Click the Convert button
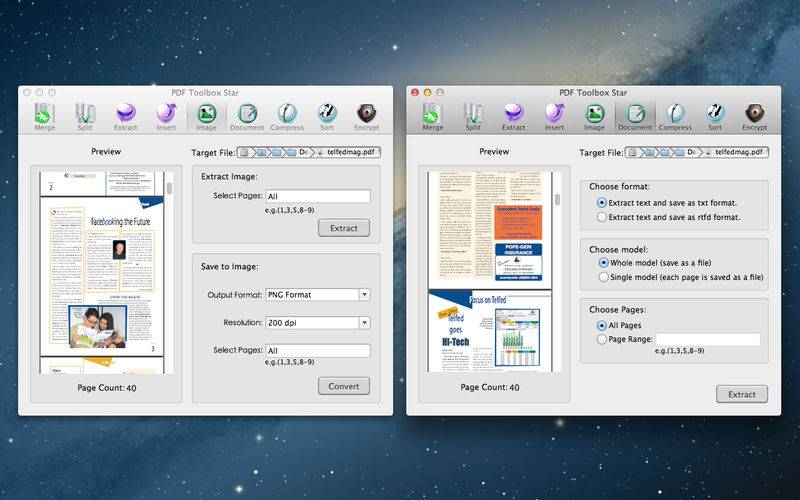Image resolution: width=800 pixels, height=500 pixels. click(344, 386)
